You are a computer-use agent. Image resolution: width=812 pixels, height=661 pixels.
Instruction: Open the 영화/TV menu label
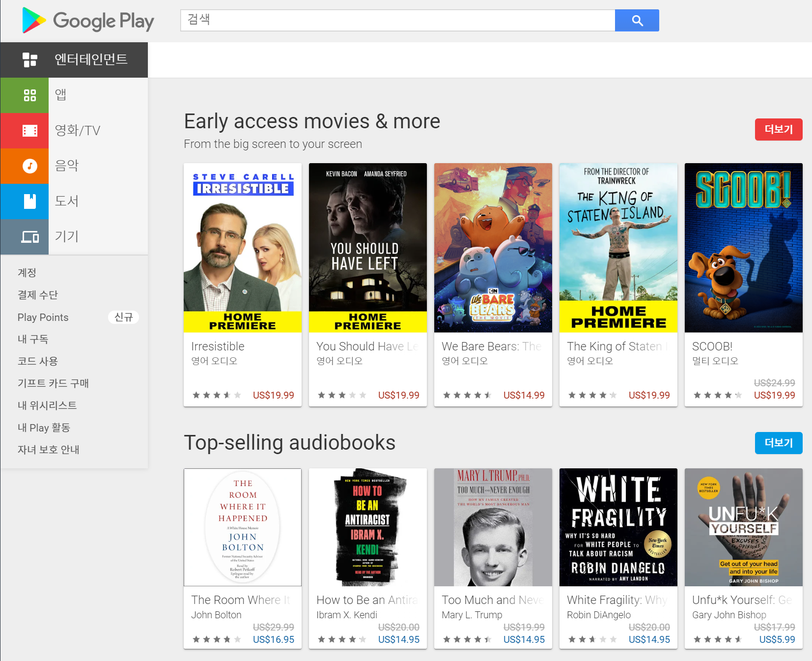coord(77,130)
